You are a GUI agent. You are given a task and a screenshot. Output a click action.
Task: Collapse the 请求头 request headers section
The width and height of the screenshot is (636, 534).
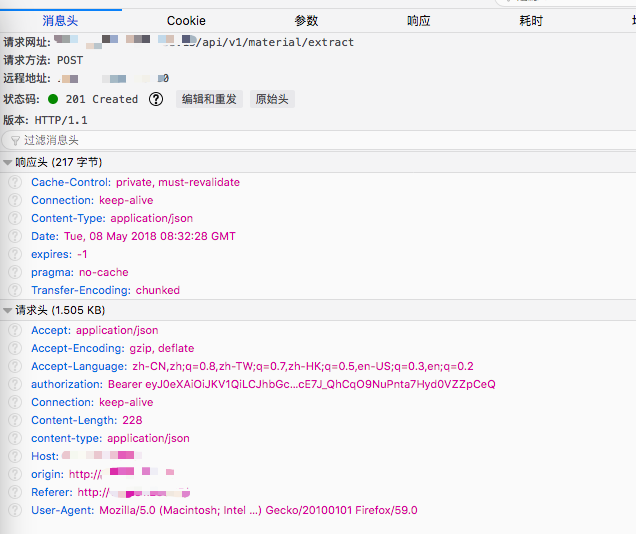point(8,310)
